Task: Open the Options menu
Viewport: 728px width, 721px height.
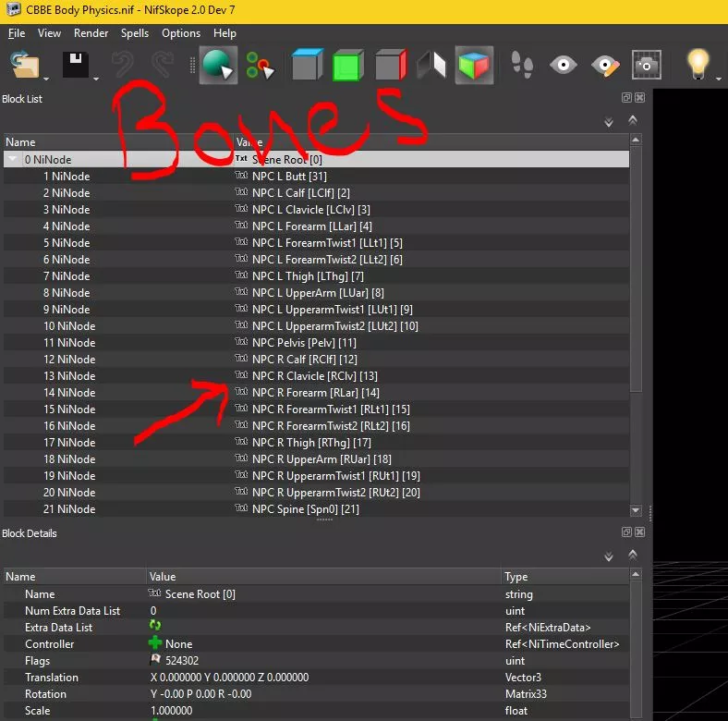Action: 181,33
